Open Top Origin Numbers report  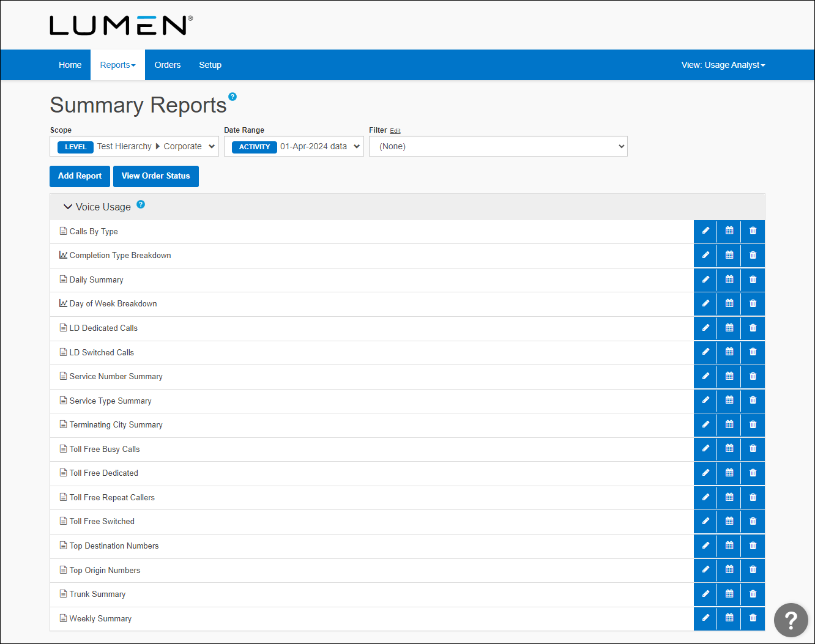click(105, 570)
